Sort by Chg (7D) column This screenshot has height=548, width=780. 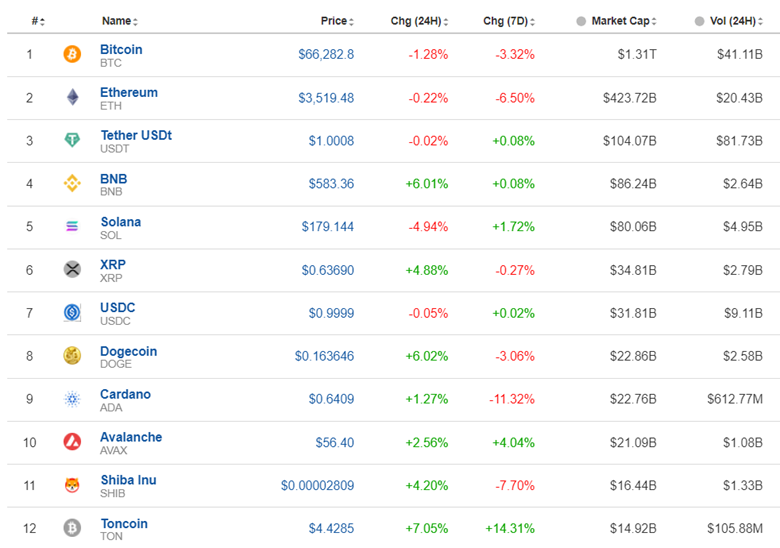[509, 21]
